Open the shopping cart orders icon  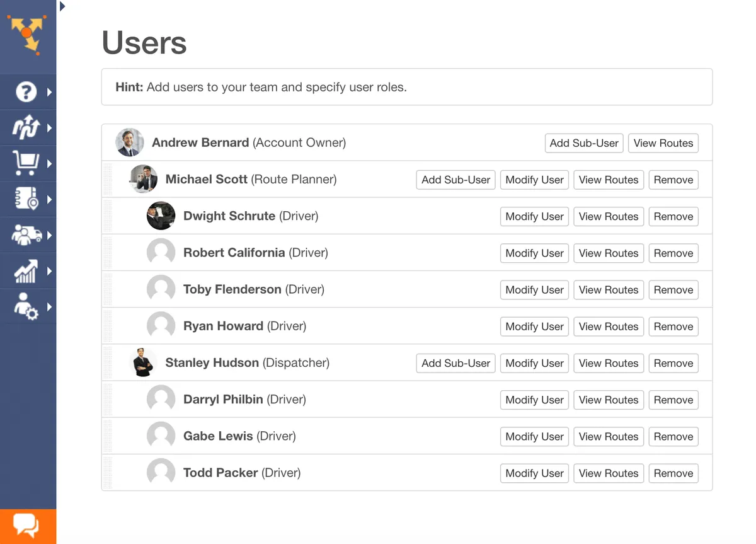[x=26, y=163]
